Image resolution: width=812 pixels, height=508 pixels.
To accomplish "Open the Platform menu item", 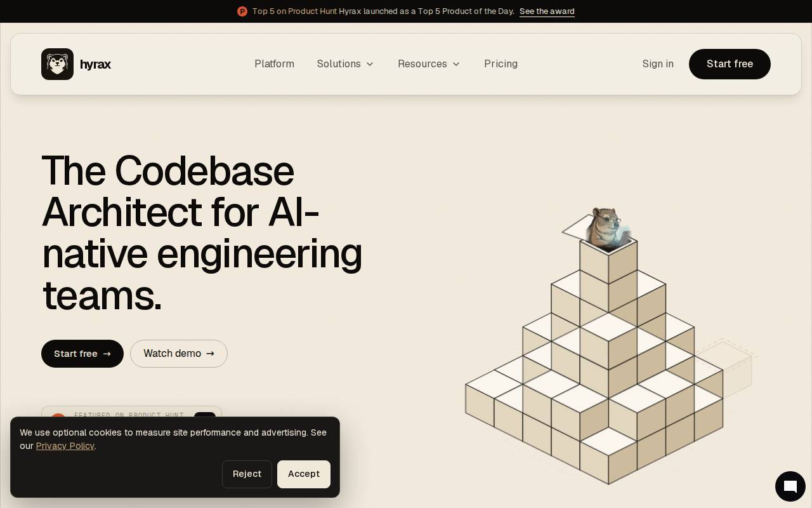I will click(x=274, y=64).
